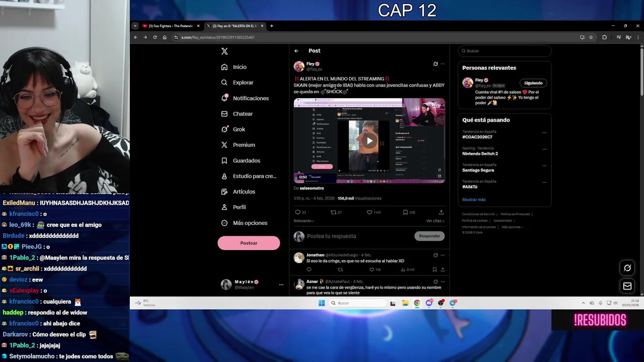Open options for Nintendo Switch 2 trend
This screenshot has height=362, width=644.
click(x=544, y=149)
